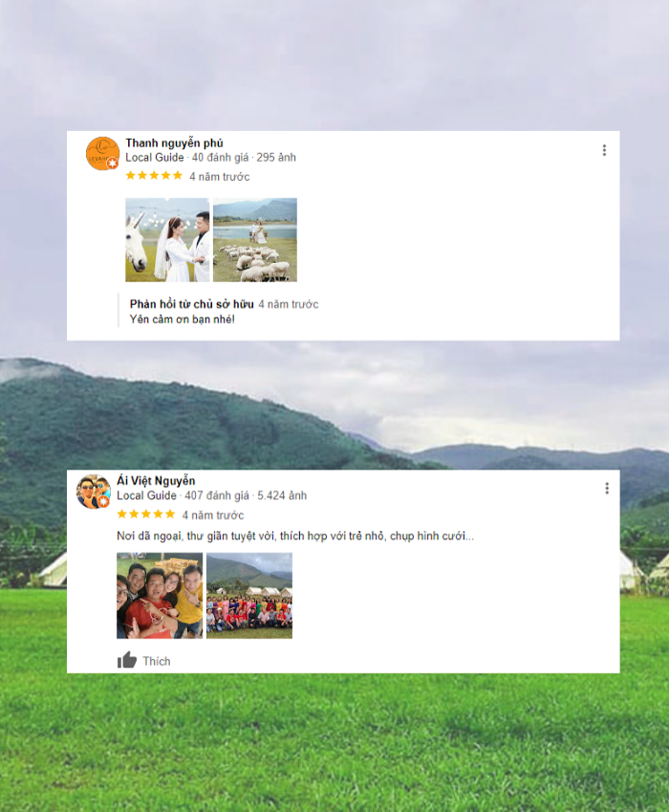Open the group selfie photo thumbnail
This screenshot has height=812, width=669.
pyautogui.click(x=160, y=596)
